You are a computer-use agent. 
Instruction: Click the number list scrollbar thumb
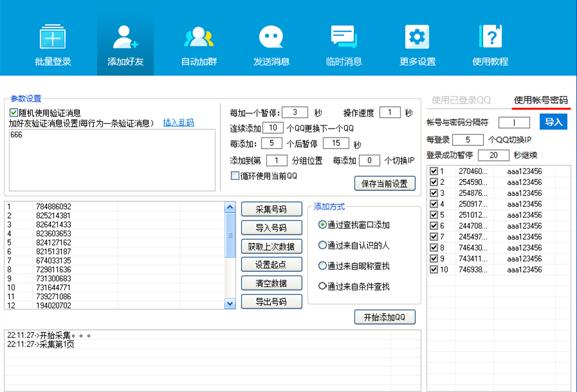pos(230,235)
